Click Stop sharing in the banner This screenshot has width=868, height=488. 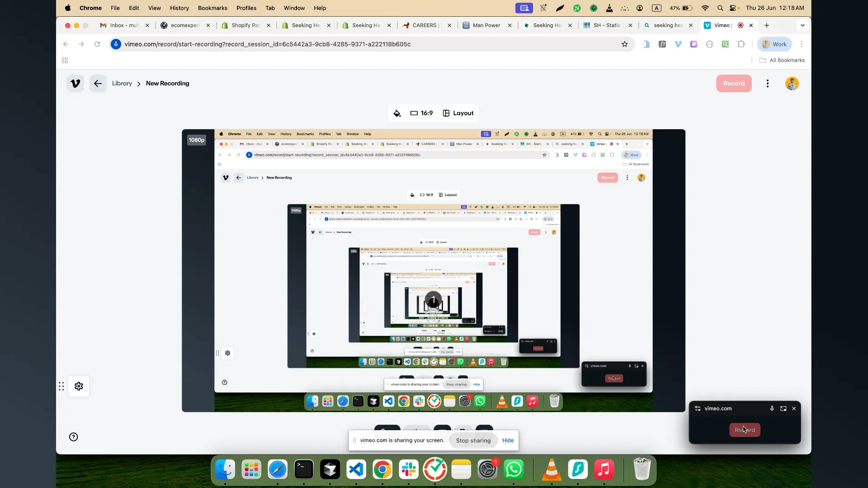(473, 440)
